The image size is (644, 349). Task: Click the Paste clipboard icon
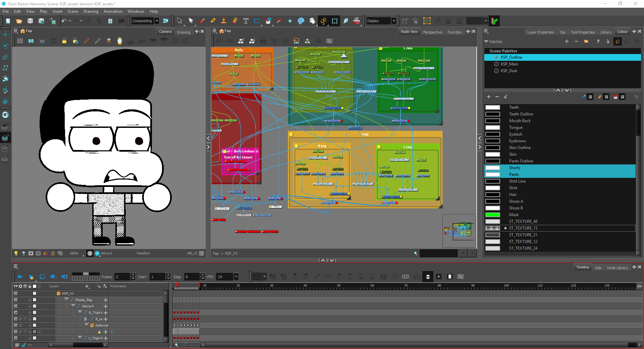(x=110, y=21)
